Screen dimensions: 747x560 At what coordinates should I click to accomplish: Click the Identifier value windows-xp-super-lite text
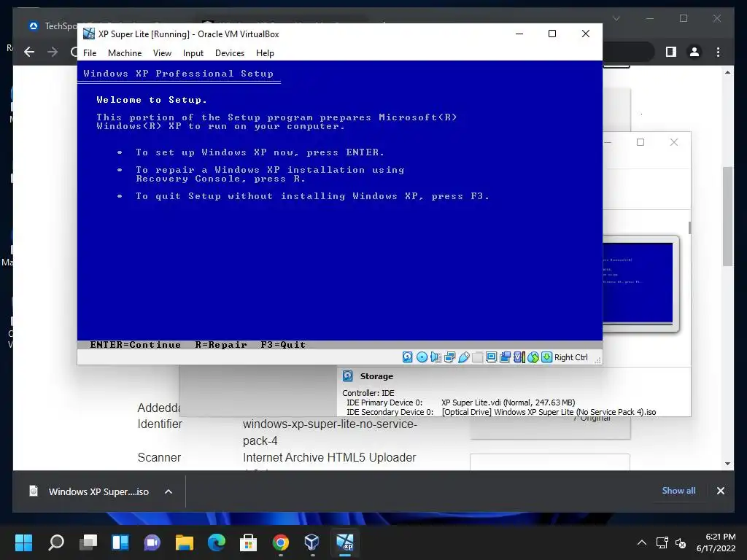[x=330, y=432]
